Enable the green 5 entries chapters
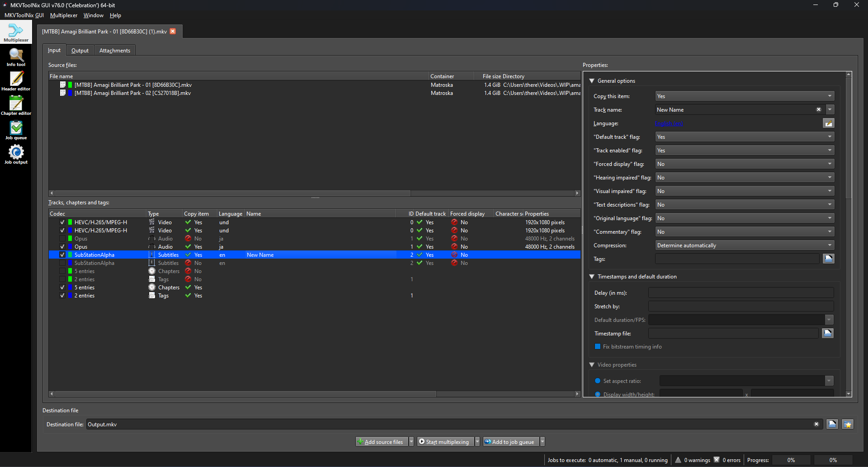Viewport: 868px width, 467px height. pyautogui.click(x=62, y=271)
